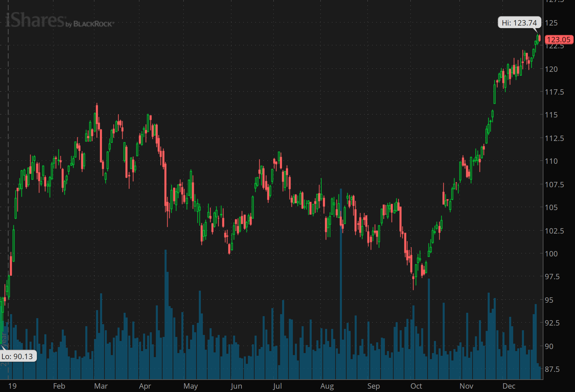The height and width of the screenshot is (392, 575).
Task: Click the 117.5 price axis label
Action: point(555,92)
